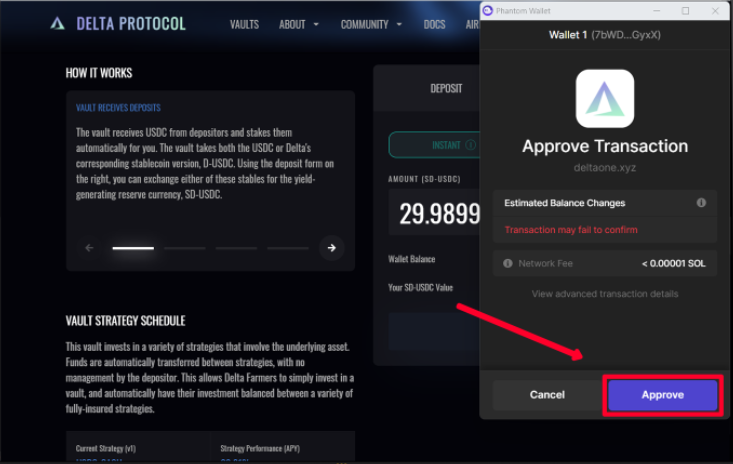Click the Vault Strategy Schedule heading
Viewport: 733px width, 464px height.
pyautogui.click(x=125, y=321)
